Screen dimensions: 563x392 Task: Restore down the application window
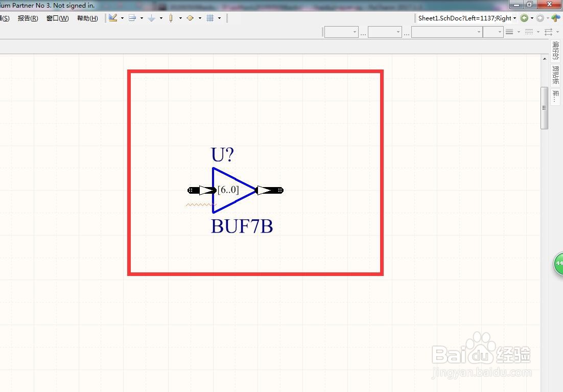pos(530,4)
